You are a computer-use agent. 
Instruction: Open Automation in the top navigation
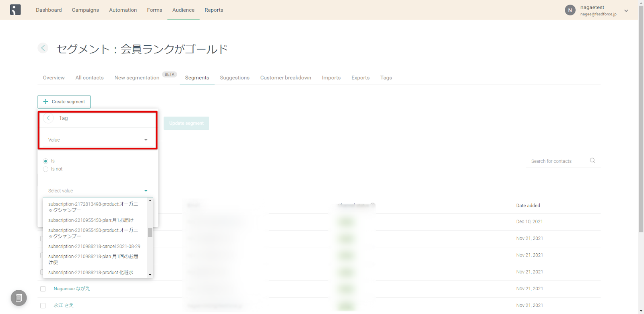pyautogui.click(x=123, y=10)
